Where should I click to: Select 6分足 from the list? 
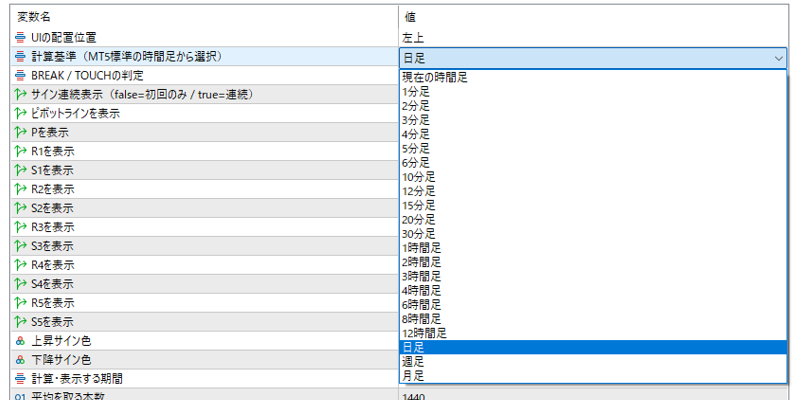point(593,163)
